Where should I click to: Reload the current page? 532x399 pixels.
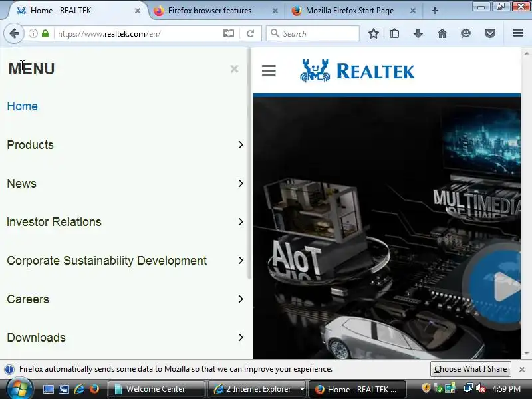point(251,34)
